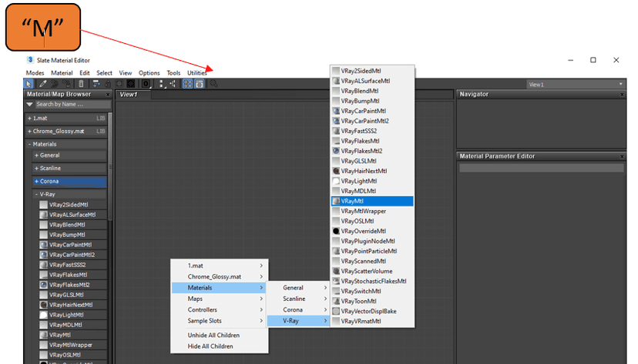The width and height of the screenshot is (638, 364).
Task: Click VRayLightMtl icon in browser list
Action: pyautogui.click(x=44, y=315)
